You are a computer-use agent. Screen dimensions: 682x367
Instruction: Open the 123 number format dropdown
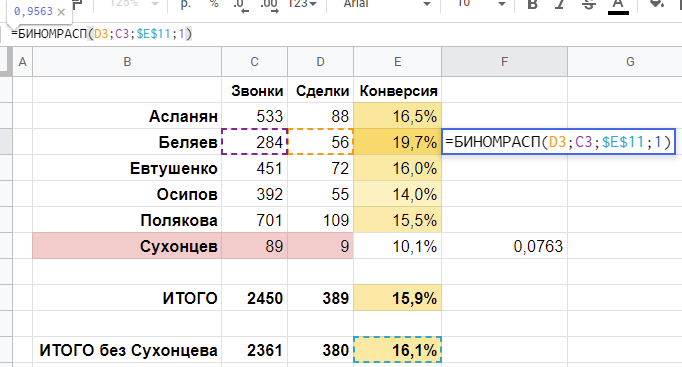302,4
